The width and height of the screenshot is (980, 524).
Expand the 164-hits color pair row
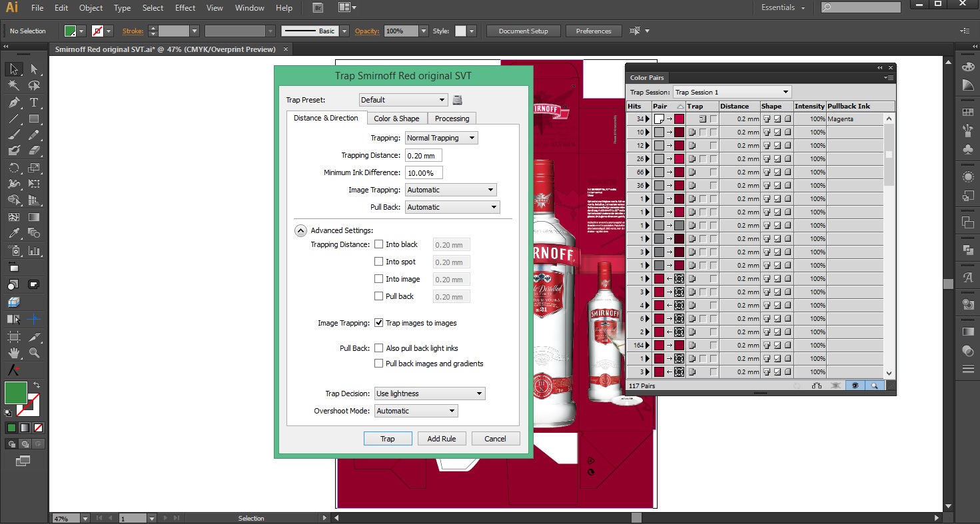[x=647, y=345]
